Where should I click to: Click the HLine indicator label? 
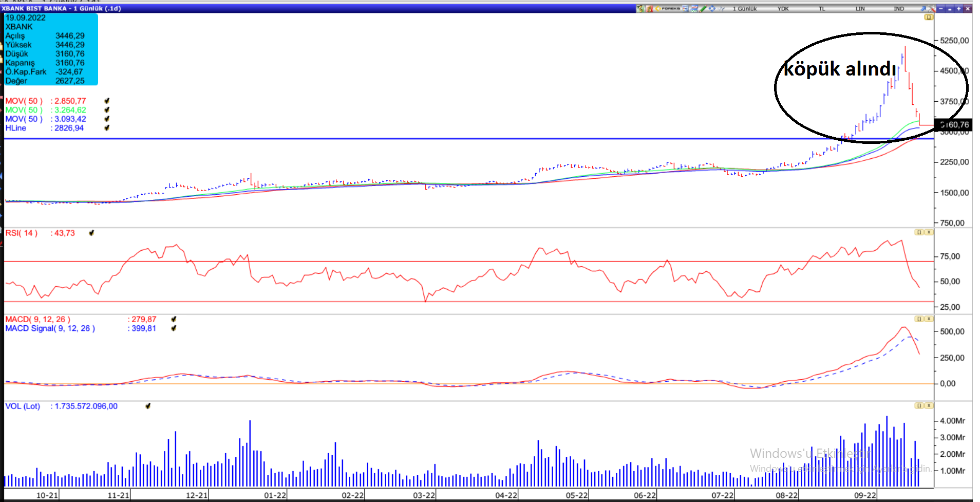coord(16,128)
